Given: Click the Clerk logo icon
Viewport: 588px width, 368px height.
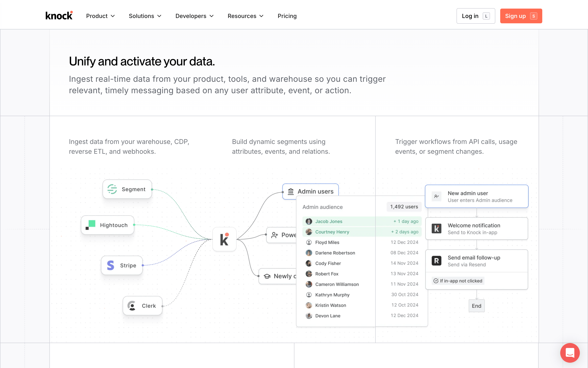Looking at the screenshot, I should point(132,306).
